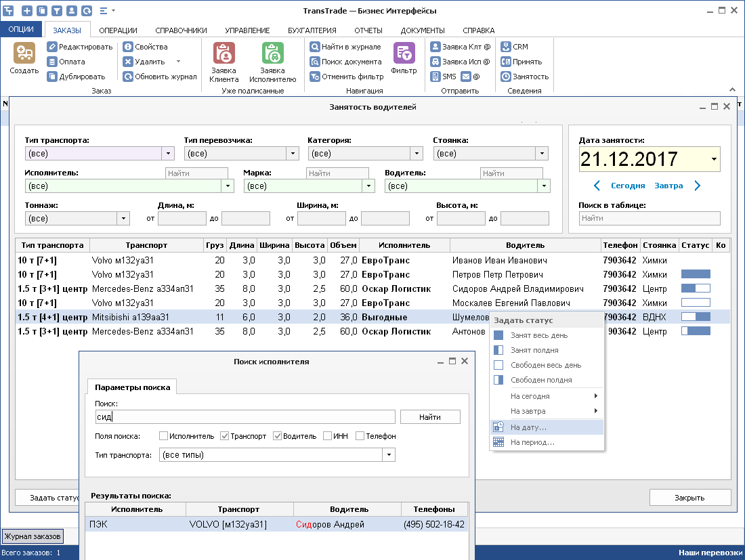
Task: Click the Создать order icon
Action: pos(24,54)
